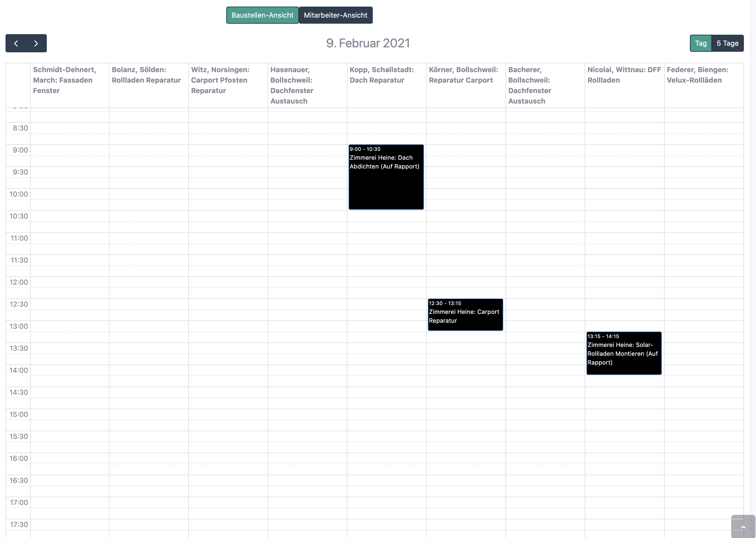Switch to Mitarbeiter-Ansicht view
The width and height of the screenshot is (756, 538).
pyautogui.click(x=335, y=15)
